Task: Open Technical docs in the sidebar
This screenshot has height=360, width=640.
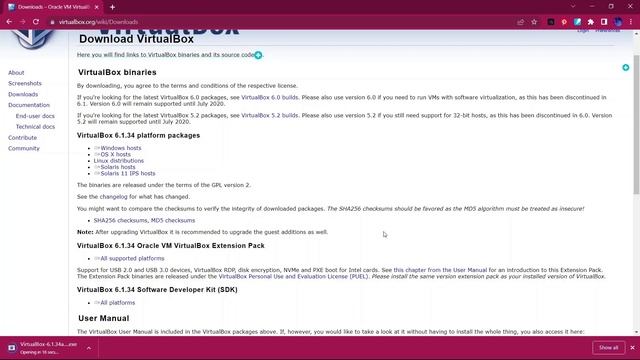Action: 35,127
